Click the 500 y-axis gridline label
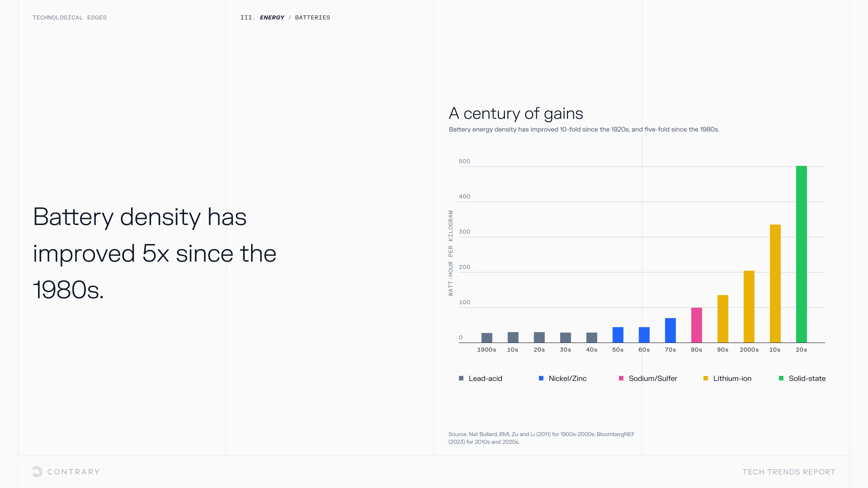The width and height of the screenshot is (868, 488). [x=464, y=161]
